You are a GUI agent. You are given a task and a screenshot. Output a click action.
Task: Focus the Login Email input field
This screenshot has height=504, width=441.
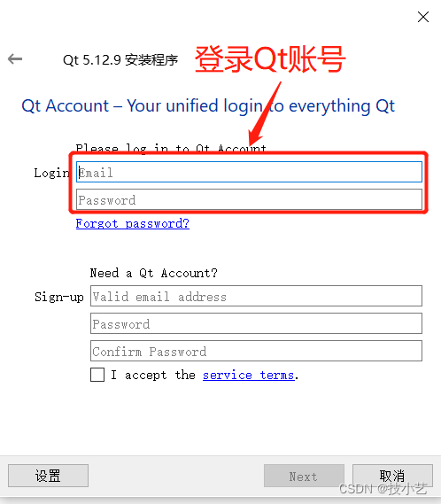point(249,172)
